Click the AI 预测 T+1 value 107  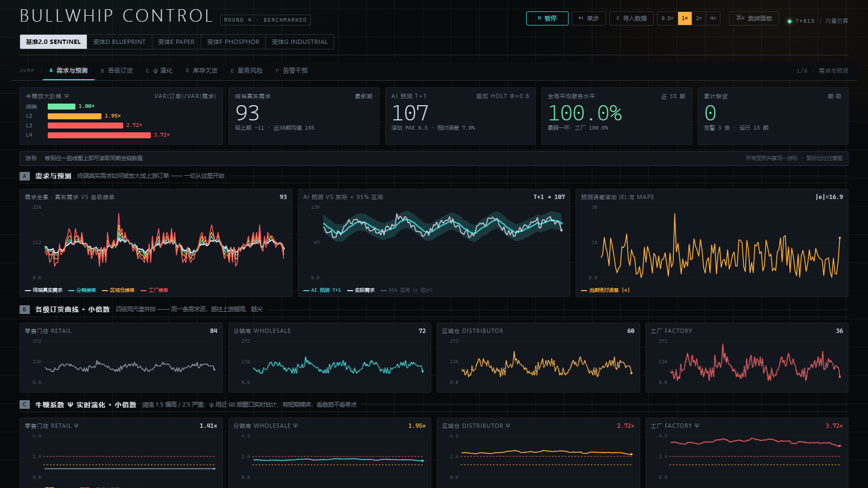410,113
